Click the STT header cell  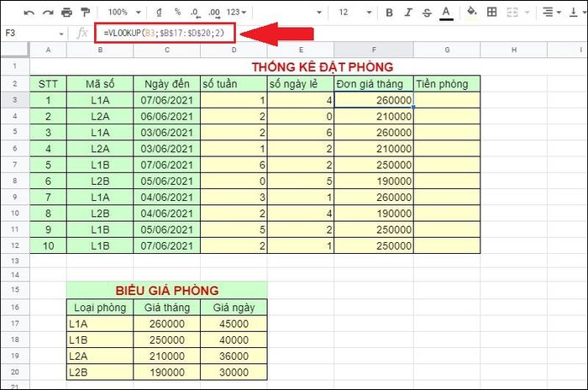[x=48, y=84]
